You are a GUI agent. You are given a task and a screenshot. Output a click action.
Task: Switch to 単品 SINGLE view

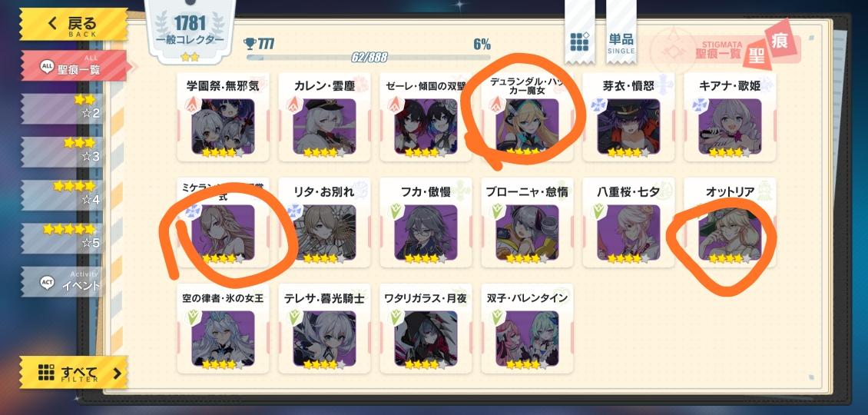coord(621,41)
